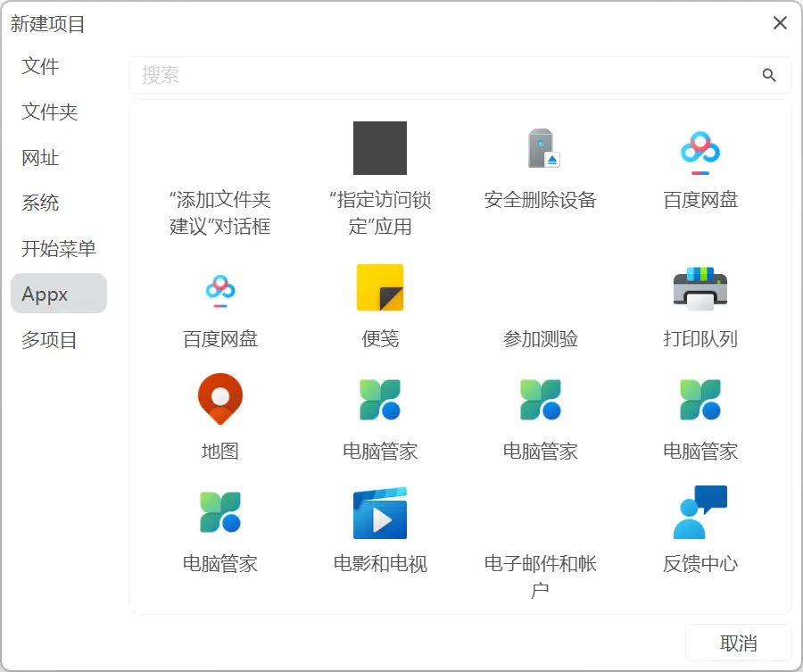Switch to the 文件 category

coord(40,67)
